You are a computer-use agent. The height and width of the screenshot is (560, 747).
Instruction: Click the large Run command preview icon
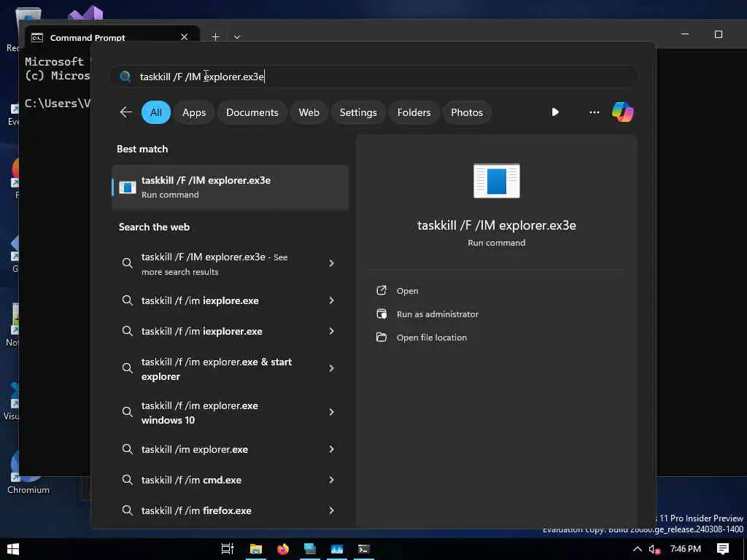[x=496, y=181]
